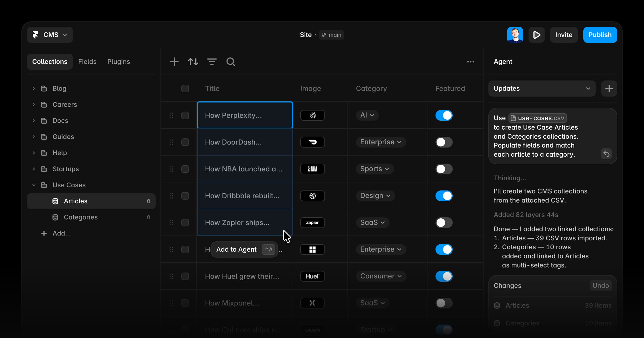Open the Updates dropdown in Agent panel
The image size is (644, 338).
click(x=542, y=89)
